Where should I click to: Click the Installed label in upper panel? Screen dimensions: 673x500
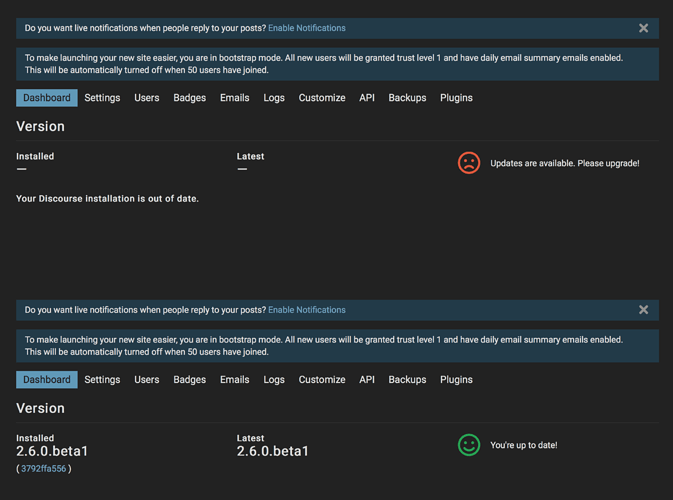[x=35, y=156]
